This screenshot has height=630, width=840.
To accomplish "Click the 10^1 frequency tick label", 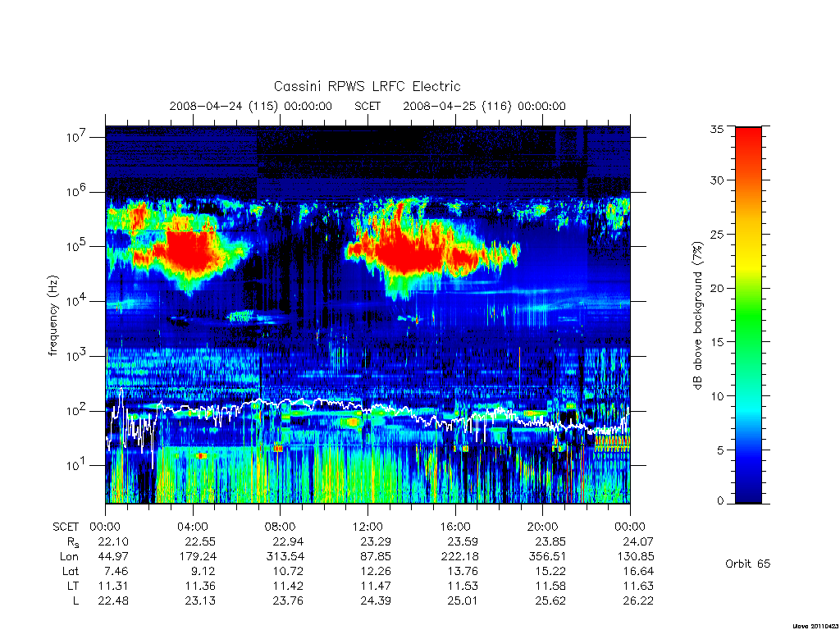I will click(x=75, y=465).
